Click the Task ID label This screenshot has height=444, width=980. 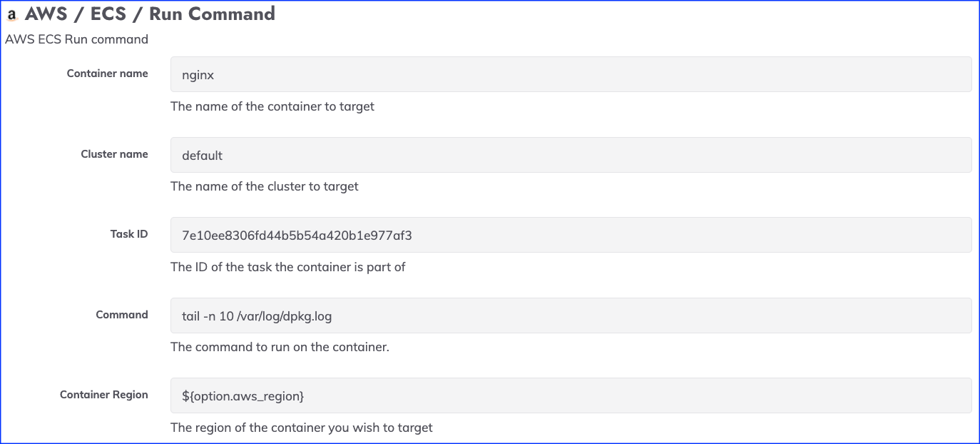[129, 234]
